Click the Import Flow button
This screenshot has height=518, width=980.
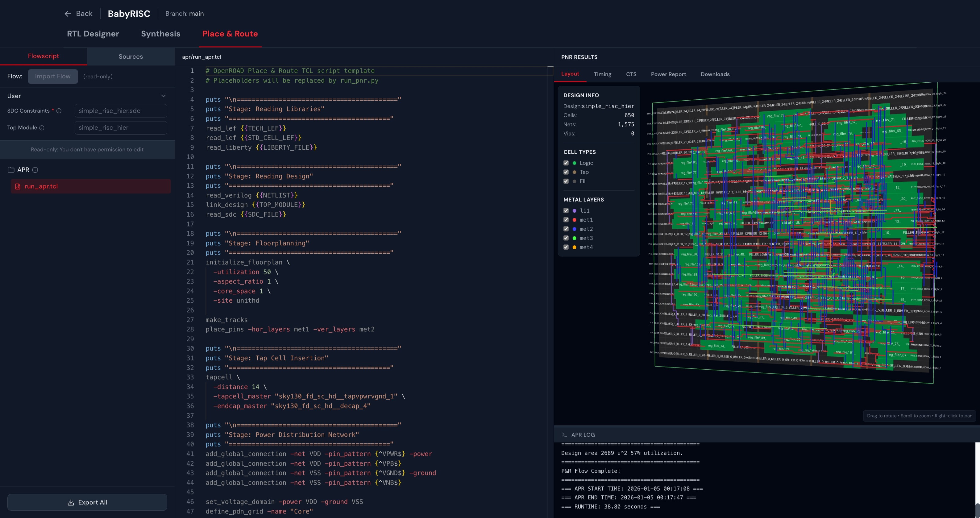pos(53,76)
